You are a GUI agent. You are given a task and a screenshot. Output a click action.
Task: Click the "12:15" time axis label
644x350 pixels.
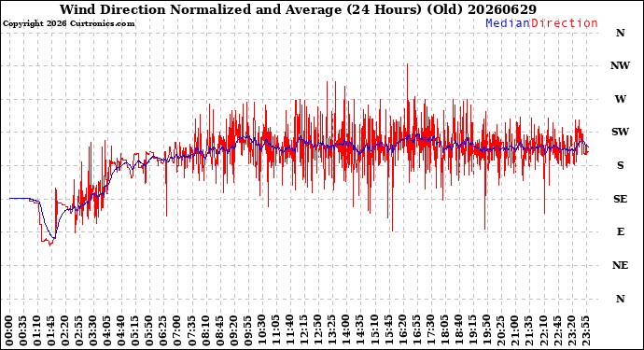pyautogui.click(x=303, y=330)
